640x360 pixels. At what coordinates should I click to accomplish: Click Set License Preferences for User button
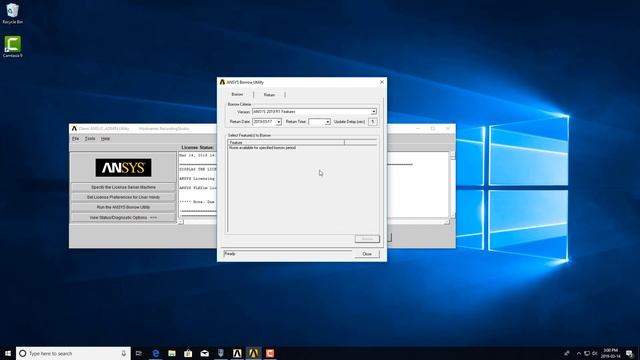[123, 197]
